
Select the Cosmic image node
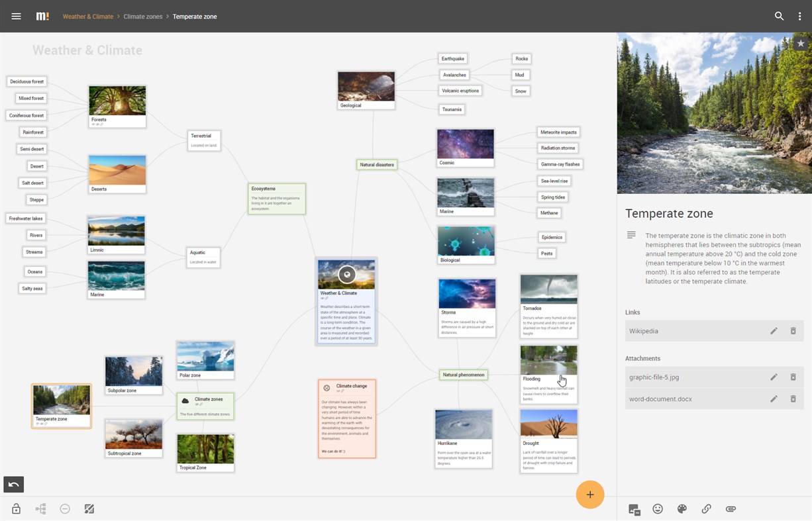click(x=466, y=148)
